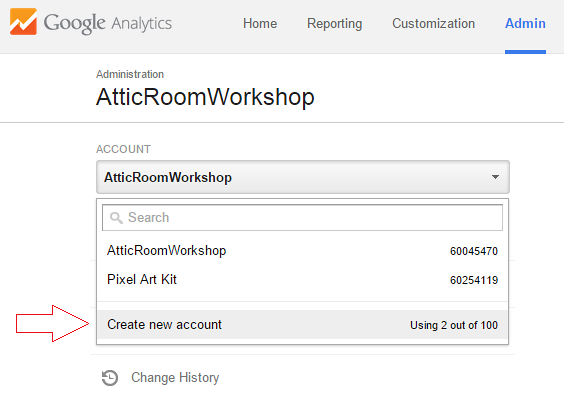Switch to the Reporting tab
Viewport: 564px width, 395px height.
tap(334, 24)
